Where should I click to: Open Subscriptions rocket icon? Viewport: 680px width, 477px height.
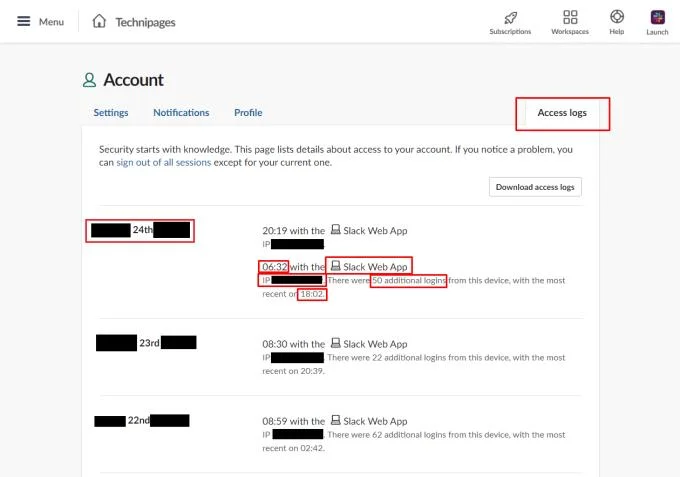(x=510, y=18)
